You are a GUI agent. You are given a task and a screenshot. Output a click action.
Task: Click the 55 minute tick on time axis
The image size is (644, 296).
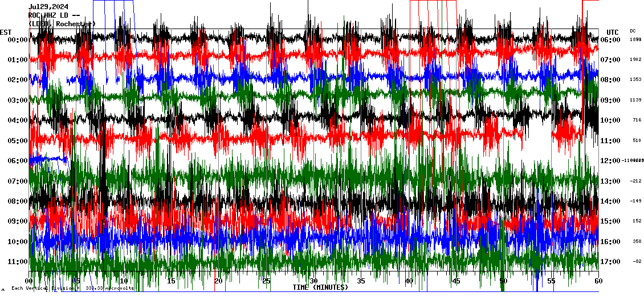tap(551, 281)
